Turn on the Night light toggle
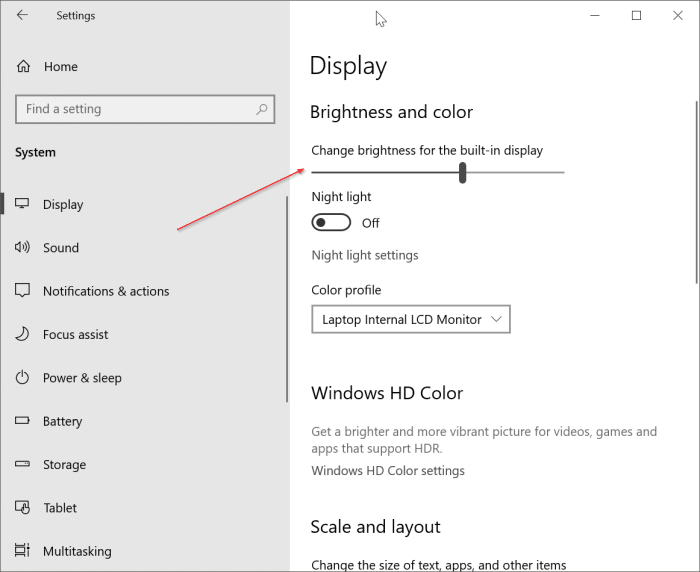 pos(331,222)
